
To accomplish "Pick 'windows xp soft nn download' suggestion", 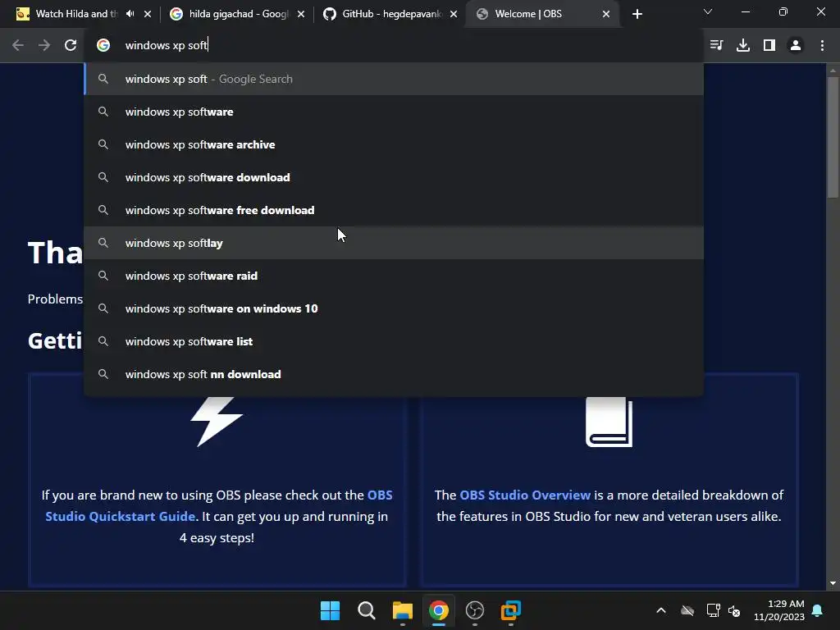I will [x=394, y=374].
